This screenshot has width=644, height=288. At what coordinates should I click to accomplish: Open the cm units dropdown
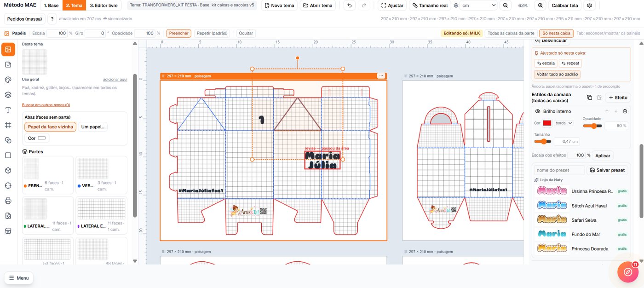[x=478, y=6]
